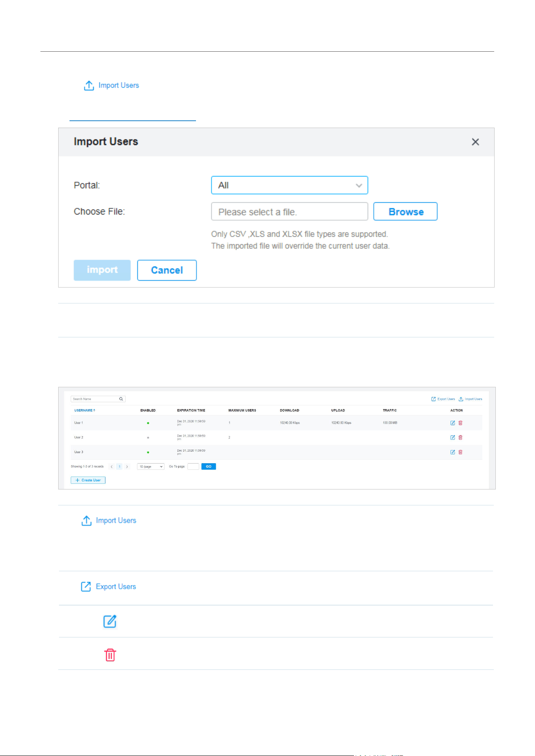The height and width of the screenshot is (756, 535).
Task: Click Import Users in the user table header
Action: tap(470, 399)
